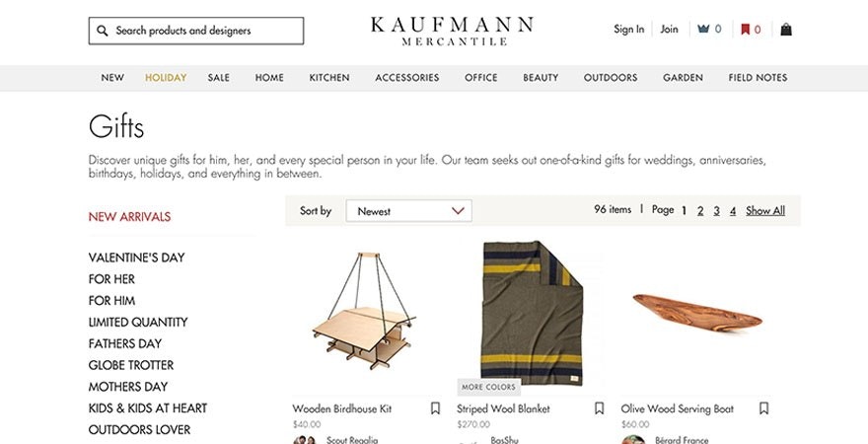Image resolution: width=868 pixels, height=444 pixels.
Task: Open the Holiday menu
Action: [166, 78]
